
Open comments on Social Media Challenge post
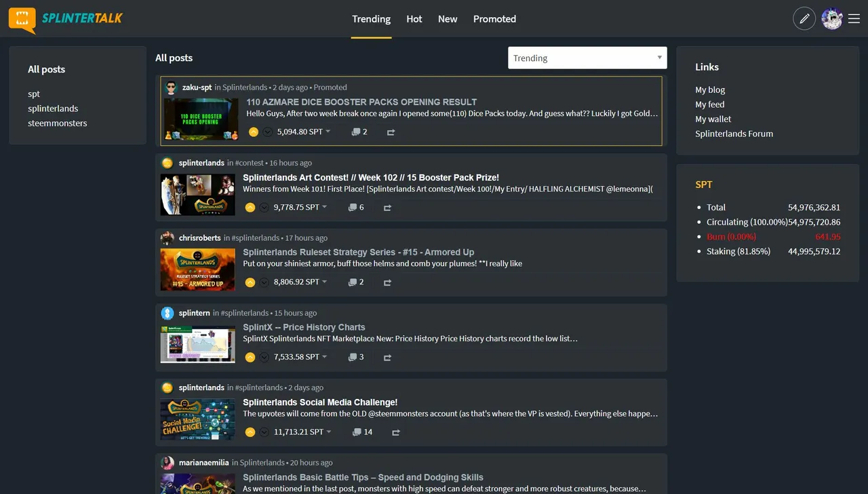362,432
